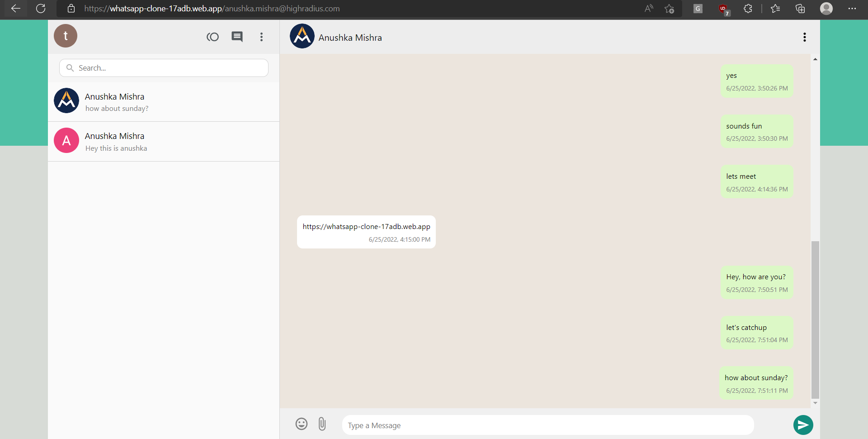Viewport: 868px width, 439px height.
Task: Click the 'how about sunday?' conversation preview
Action: coord(163,101)
